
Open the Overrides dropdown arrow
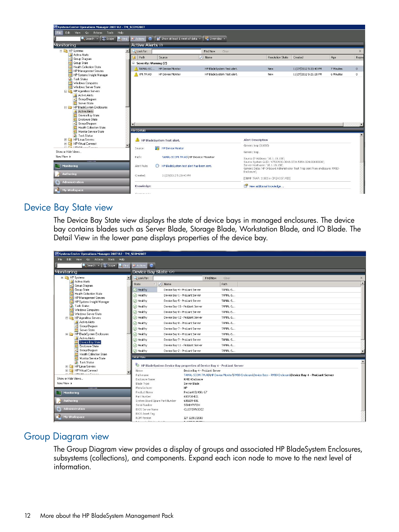click(224, 39)
